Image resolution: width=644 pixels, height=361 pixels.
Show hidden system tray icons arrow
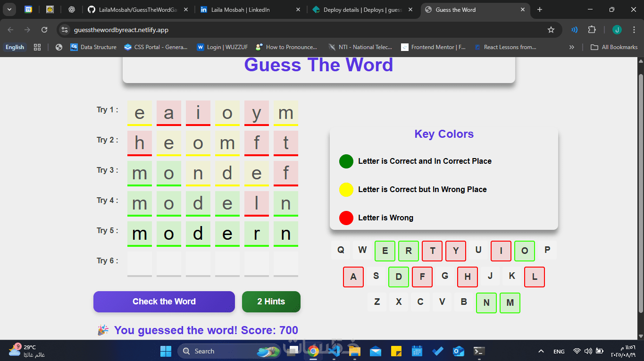(541, 351)
